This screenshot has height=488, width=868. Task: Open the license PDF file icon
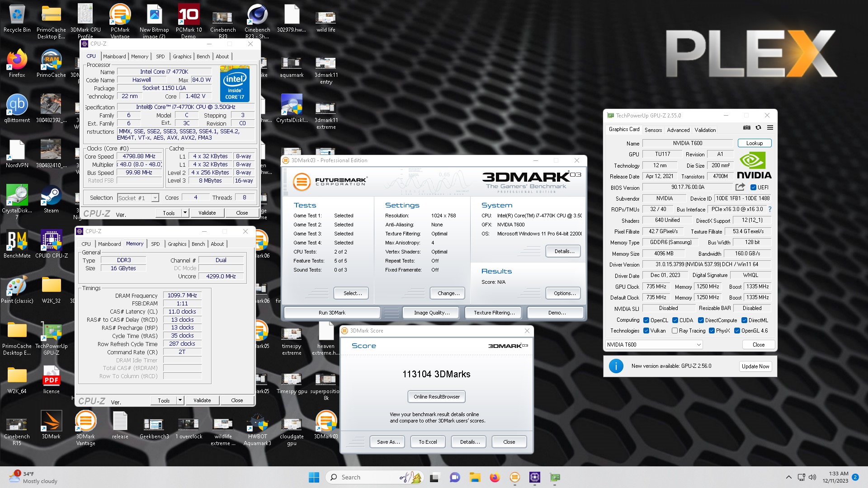[51, 380]
